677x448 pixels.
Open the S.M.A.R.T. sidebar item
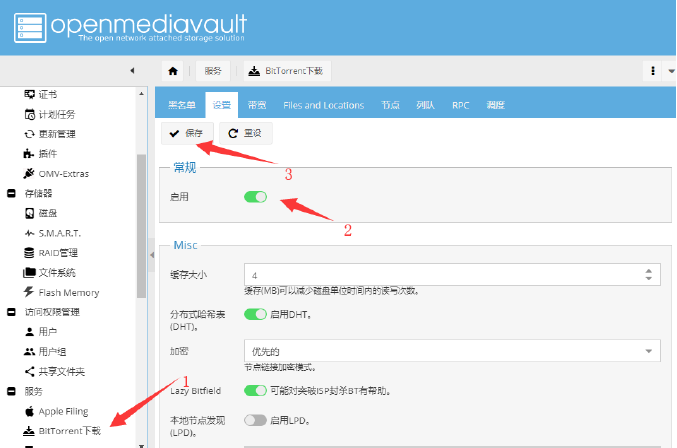tap(62, 233)
